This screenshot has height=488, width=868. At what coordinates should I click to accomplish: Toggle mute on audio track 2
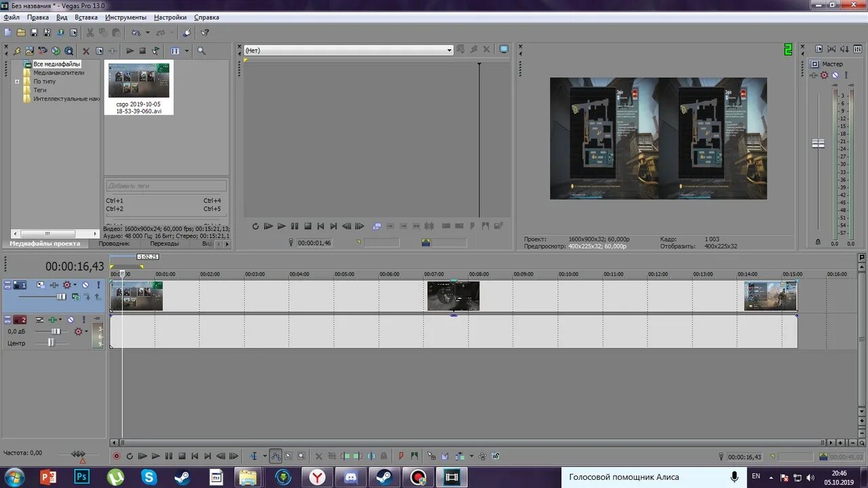tap(71, 320)
